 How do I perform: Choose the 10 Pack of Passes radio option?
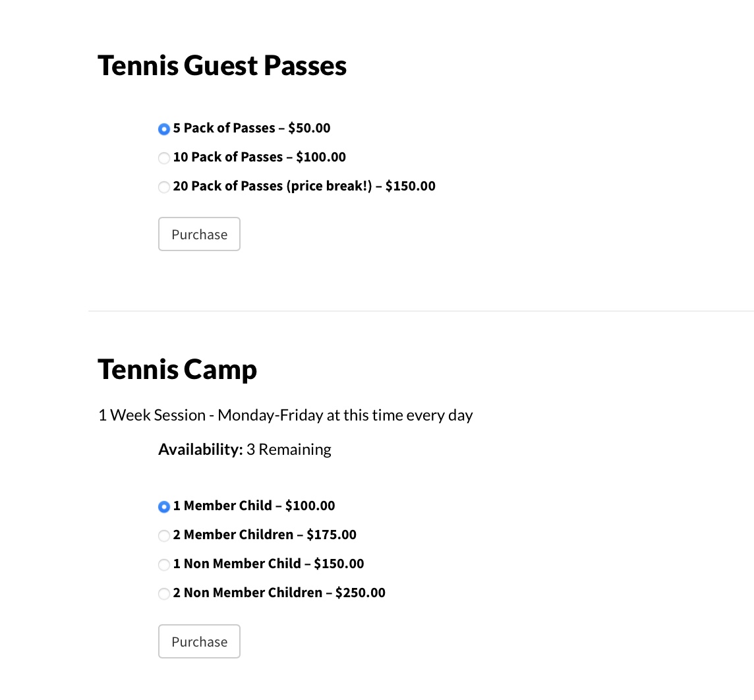coord(164,158)
